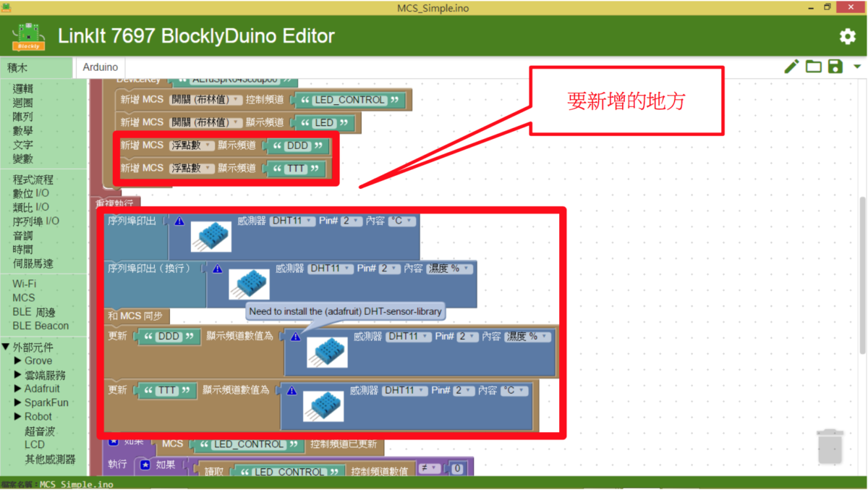Click the warning icon in the 序列埠印出 °C block
The width and height of the screenshot is (868, 490).
tap(179, 221)
